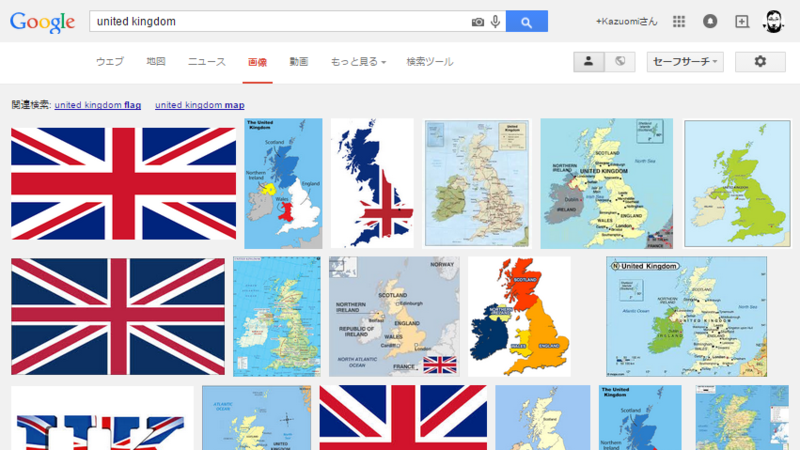Expand the もっと見る dropdown
Image resolution: width=800 pixels, height=450 pixels.
pyautogui.click(x=358, y=62)
